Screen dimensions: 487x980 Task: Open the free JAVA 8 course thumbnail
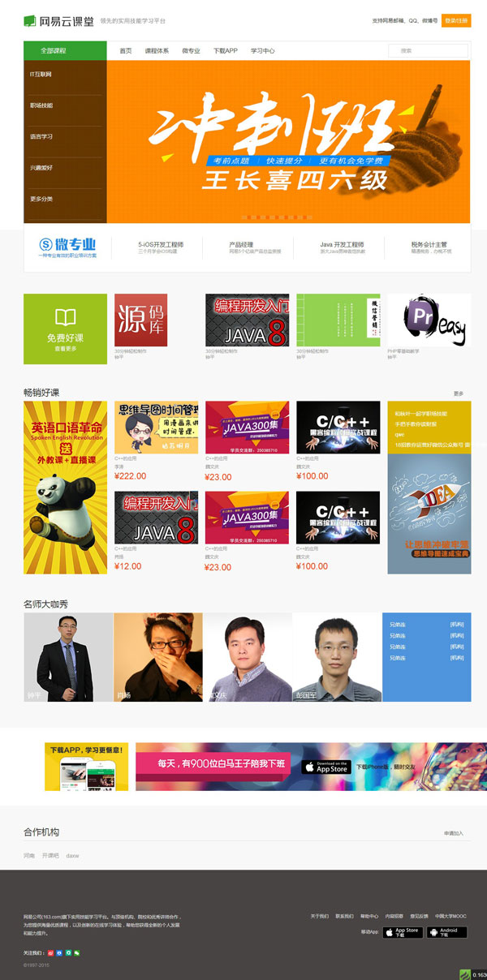click(x=247, y=320)
